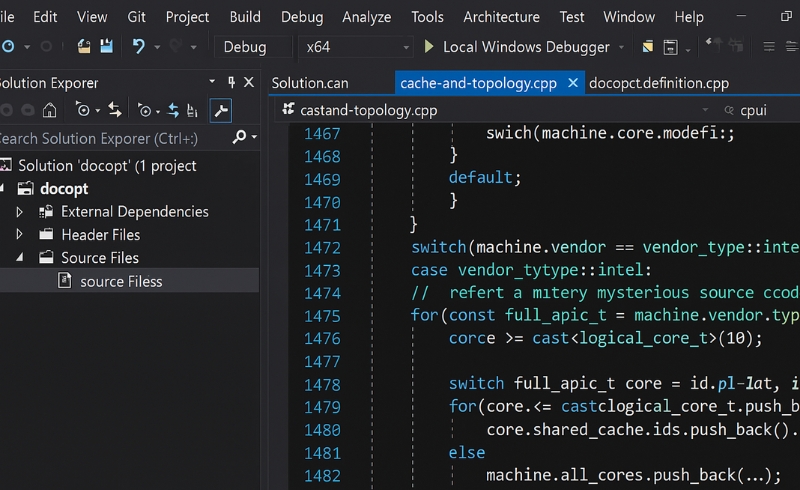Open the Window menu
This screenshot has width=800, height=490.
pyautogui.click(x=629, y=17)
